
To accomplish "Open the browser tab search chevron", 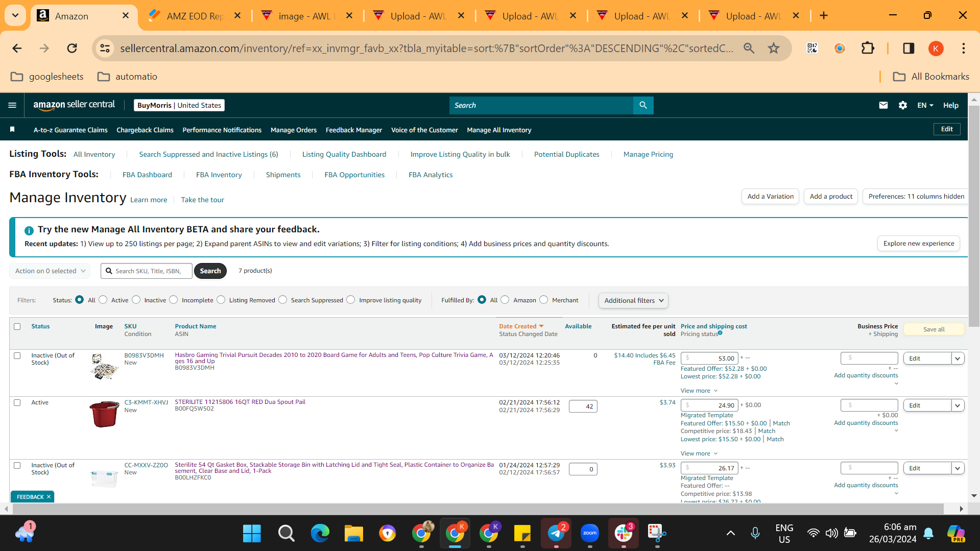I will [15, 16].
